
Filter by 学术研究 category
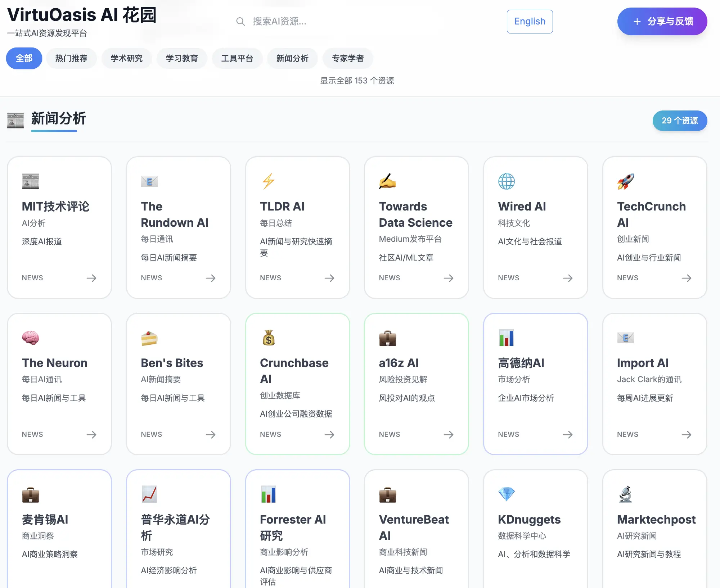coord(126,58)
